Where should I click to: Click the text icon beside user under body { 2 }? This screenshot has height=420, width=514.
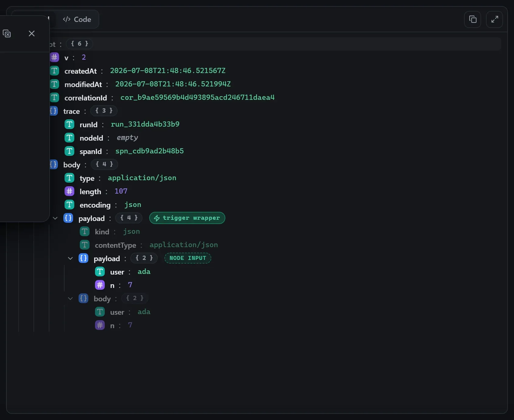pyautogui.click(x=100, y=312)
